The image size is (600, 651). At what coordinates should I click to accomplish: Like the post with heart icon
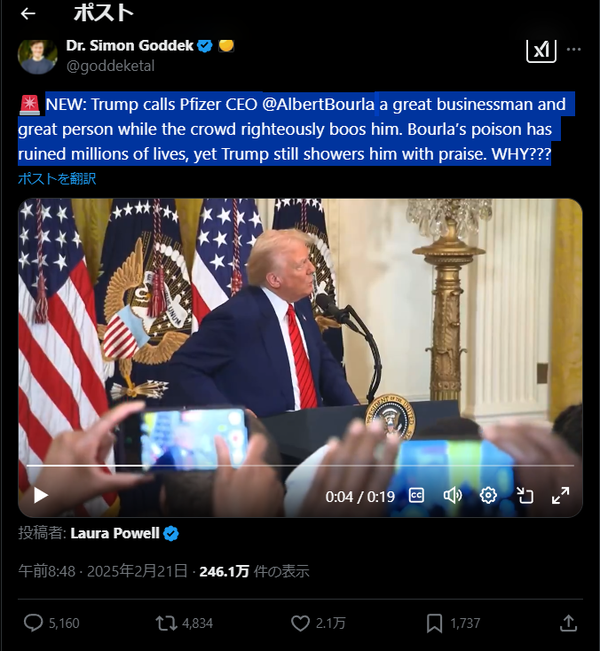[x=300, y=623]
